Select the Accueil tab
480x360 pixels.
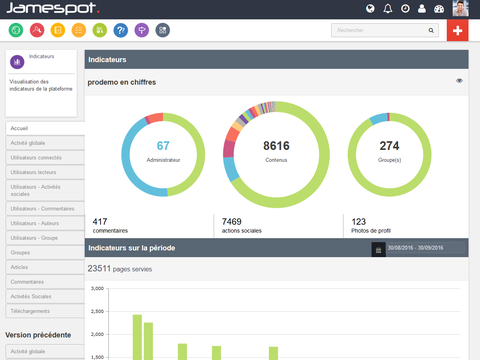[x=45, y=128]
